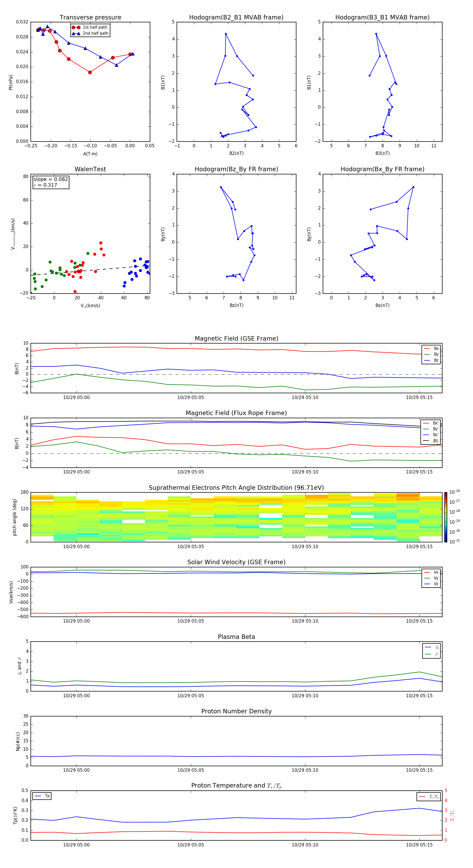The width and height of the screenshot is (473, 868).
Task: Click the "10/29 05:00" tick under GSE magnetic field
Action: pyautogui.click(x=76, y=398)
